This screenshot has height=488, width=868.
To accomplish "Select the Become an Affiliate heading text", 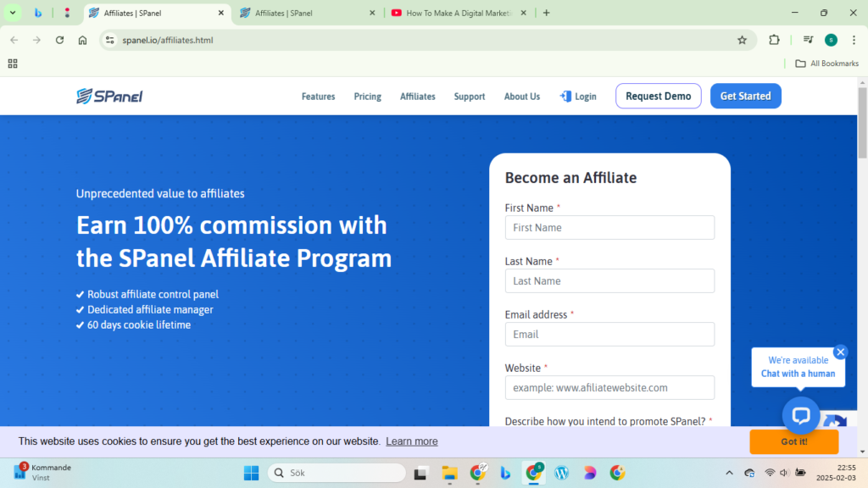I will point(570,178).
